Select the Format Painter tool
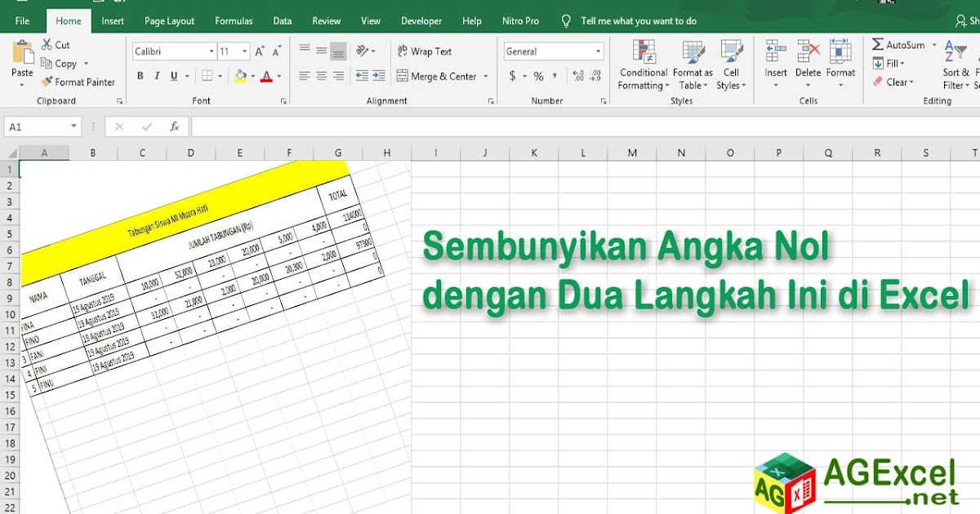Screen dimensions: 980x514 tap(78, 82)
